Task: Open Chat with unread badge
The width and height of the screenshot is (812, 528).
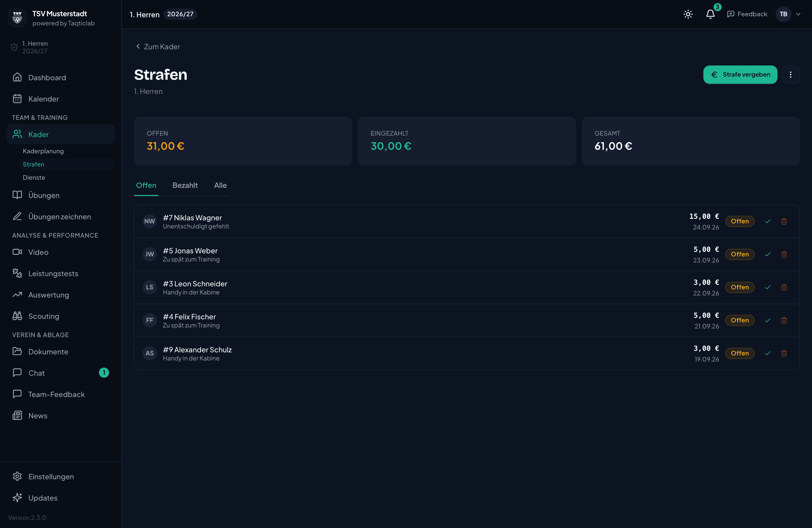Action: 60,373
